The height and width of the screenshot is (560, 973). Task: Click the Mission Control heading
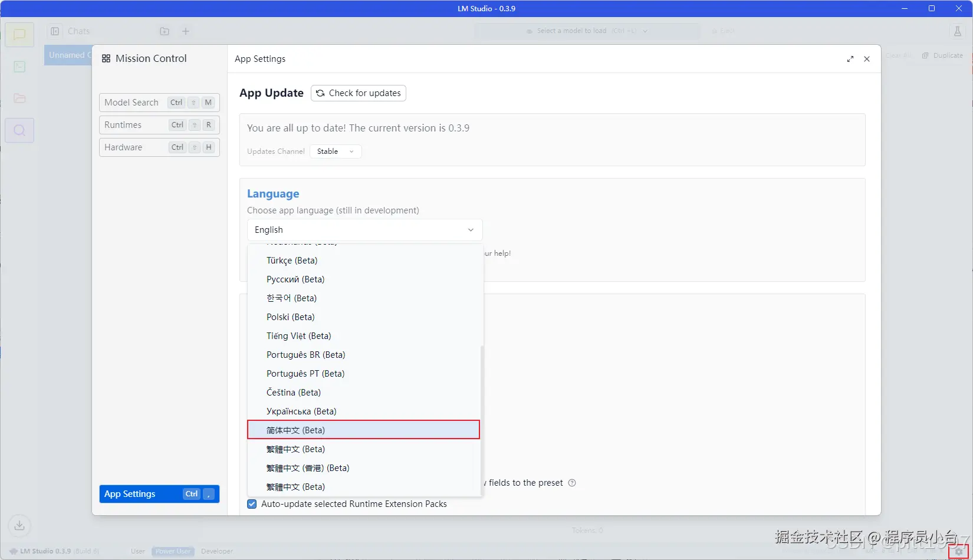151,58
